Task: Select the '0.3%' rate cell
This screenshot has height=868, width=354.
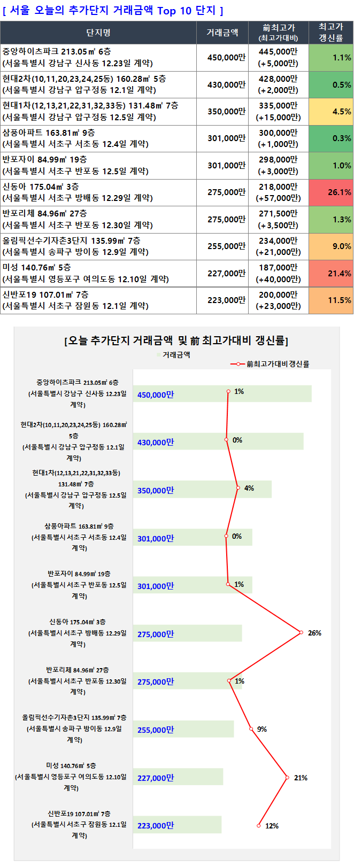Action: pos(331,138)
